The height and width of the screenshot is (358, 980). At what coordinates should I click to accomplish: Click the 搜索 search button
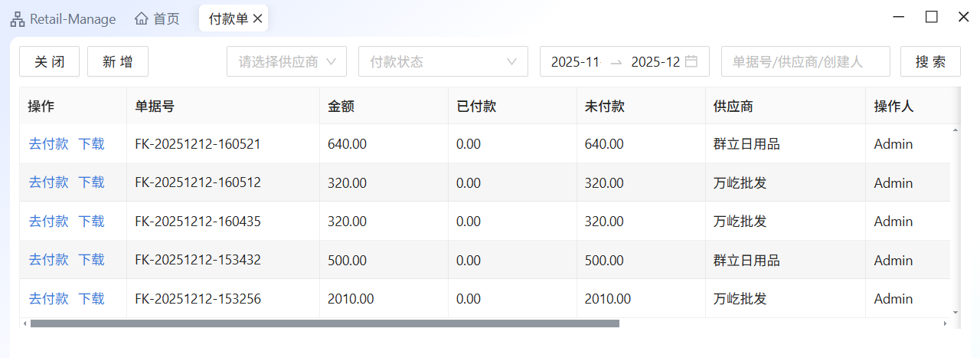[x=930, y=62]
